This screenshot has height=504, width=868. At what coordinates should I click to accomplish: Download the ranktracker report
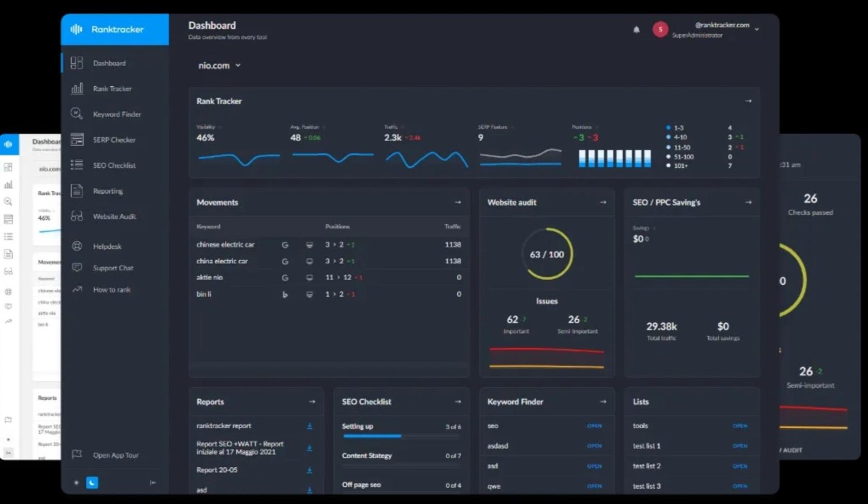pos(310,426)
